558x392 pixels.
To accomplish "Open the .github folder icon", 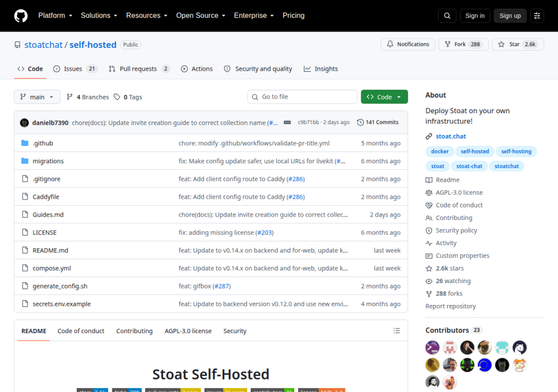I will tap(25, 143).
